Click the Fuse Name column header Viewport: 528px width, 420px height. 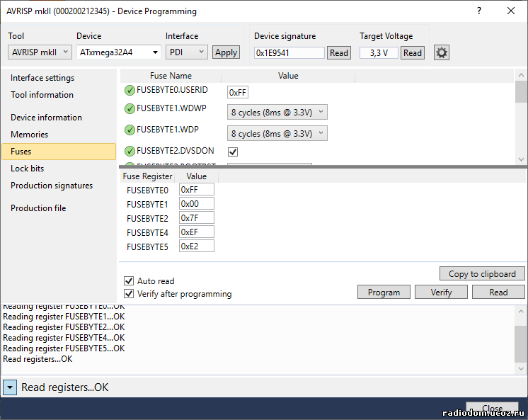tap(171, 76)
